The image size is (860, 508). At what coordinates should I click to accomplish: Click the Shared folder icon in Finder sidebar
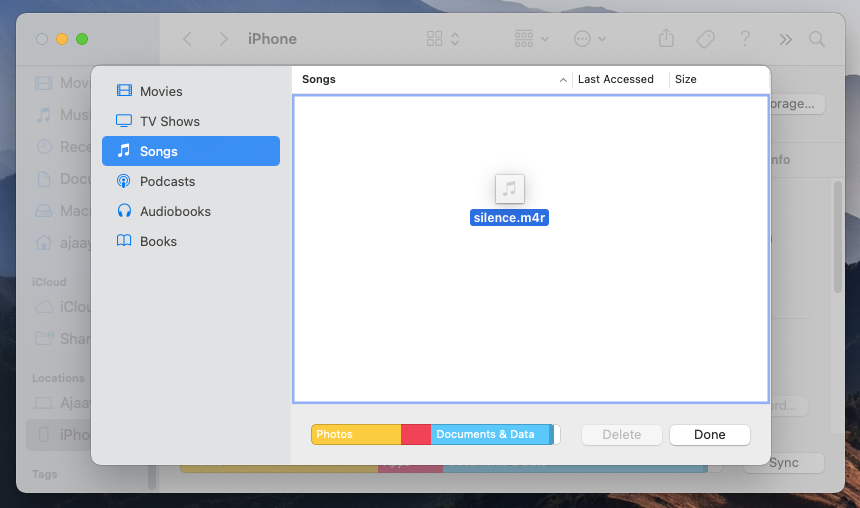pyautogui.click(x=44, y=338)
